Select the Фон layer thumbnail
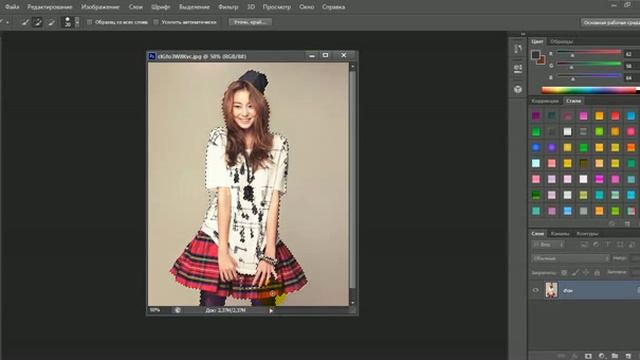Screen dimensions: 640x360 [x=551, y=290]
